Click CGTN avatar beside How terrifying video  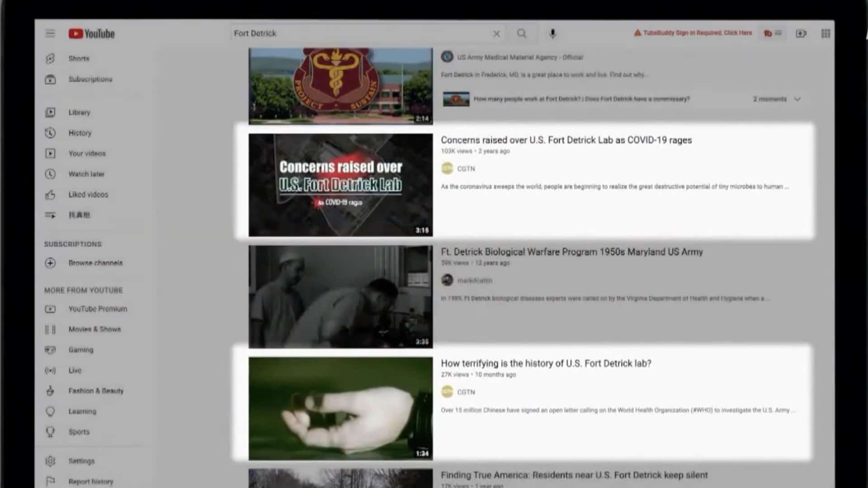click(x=447, y=392)
